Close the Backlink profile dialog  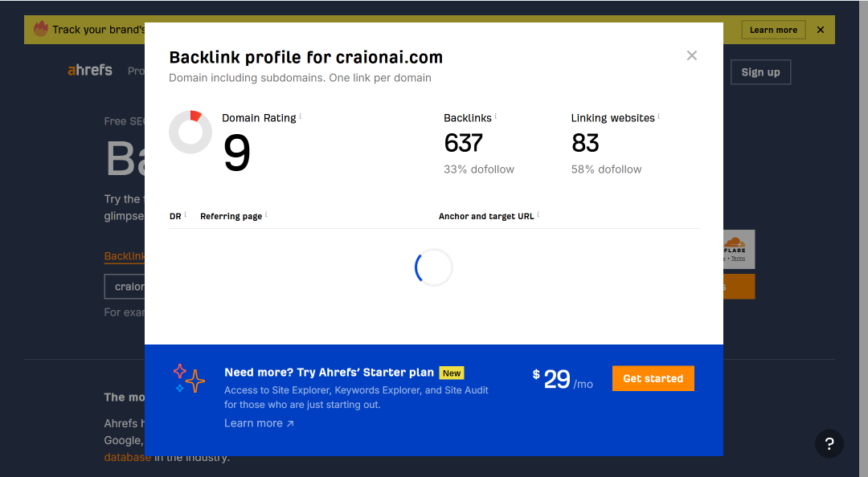click(691, 55)
